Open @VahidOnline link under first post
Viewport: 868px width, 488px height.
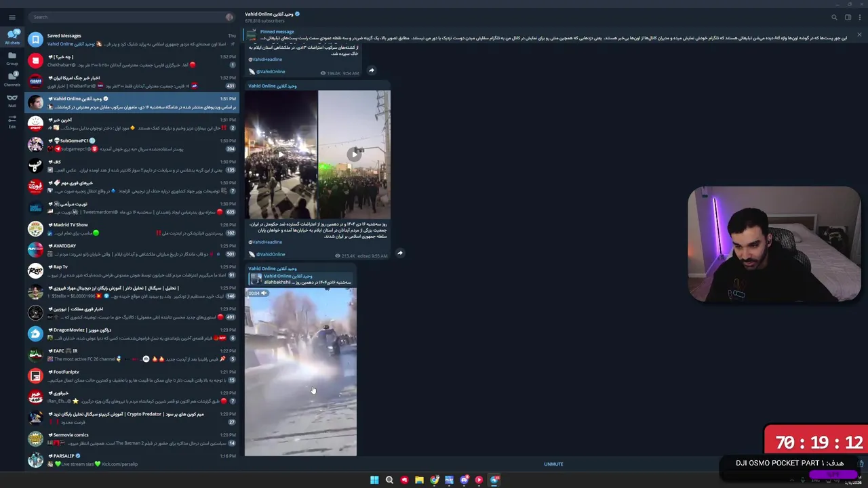(271, 71)
